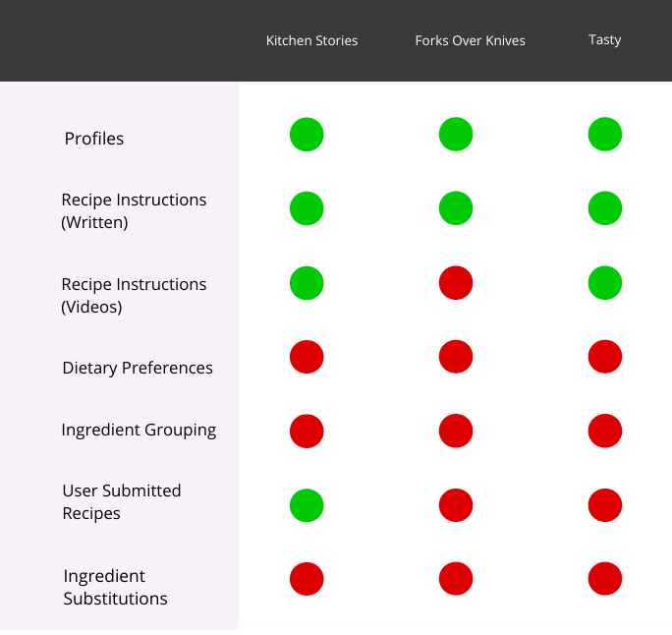Select the Ingredient Grouping row label

click(x=139, y=430)
